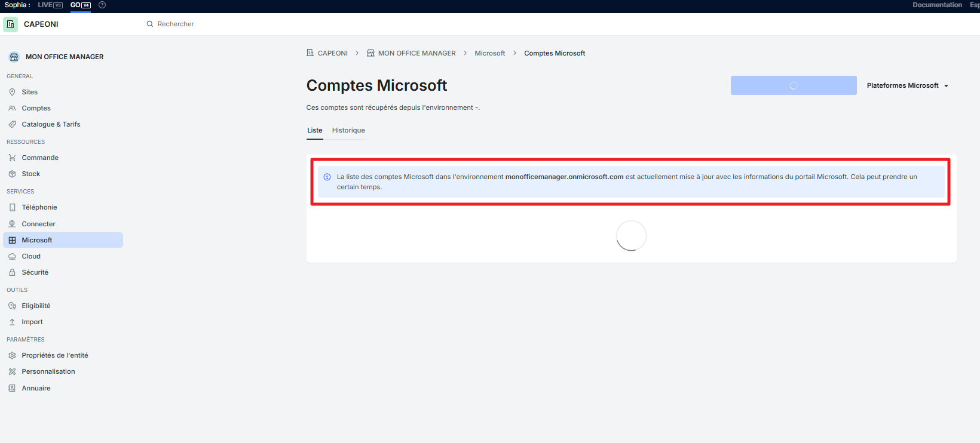Open the Documentation link in top bar

pos(937,5)
